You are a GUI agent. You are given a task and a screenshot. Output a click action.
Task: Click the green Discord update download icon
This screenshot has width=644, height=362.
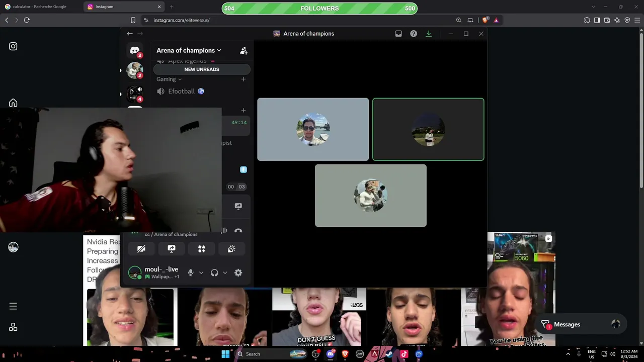(429, 34)
